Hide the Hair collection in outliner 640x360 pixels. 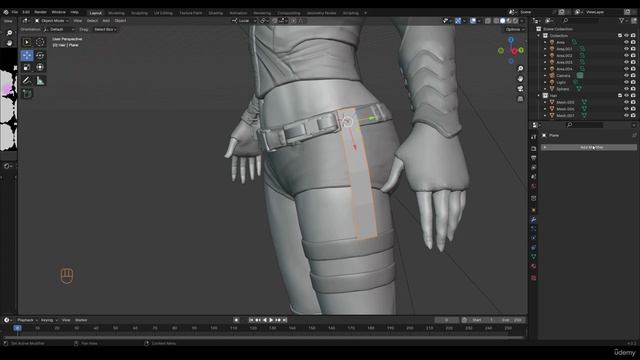click(626, 96)
